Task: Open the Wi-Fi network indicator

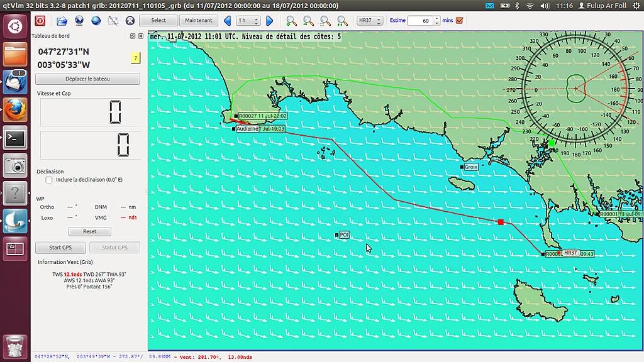Action: [x=530, y=6]
